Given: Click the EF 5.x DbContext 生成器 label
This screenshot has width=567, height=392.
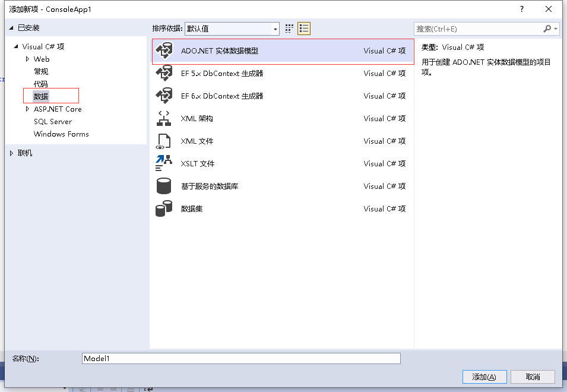Looking at the screenshot, I should click(x=222, y=74).
